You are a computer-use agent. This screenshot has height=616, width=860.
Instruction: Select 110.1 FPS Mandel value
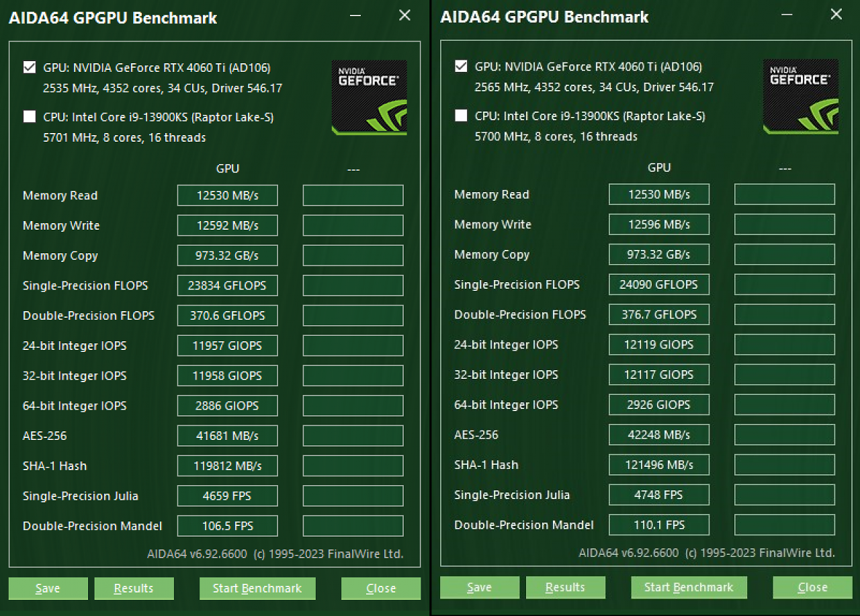pos(659,525)
